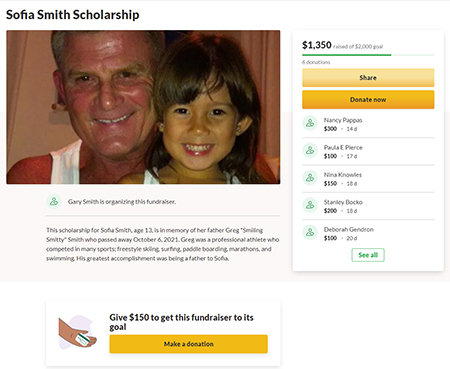Click the Donate now button
The image size is (450, 369).
click(368, 100)
